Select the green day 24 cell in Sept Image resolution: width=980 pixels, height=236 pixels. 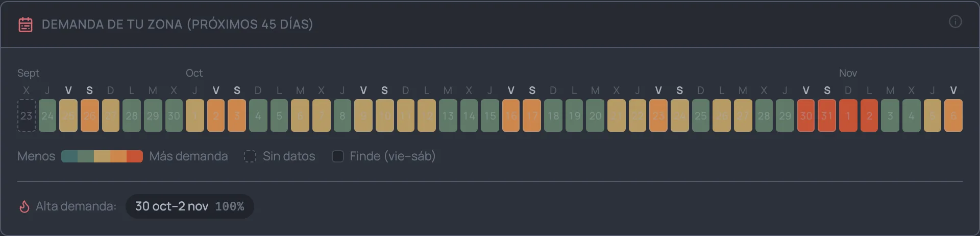point(47,115)
